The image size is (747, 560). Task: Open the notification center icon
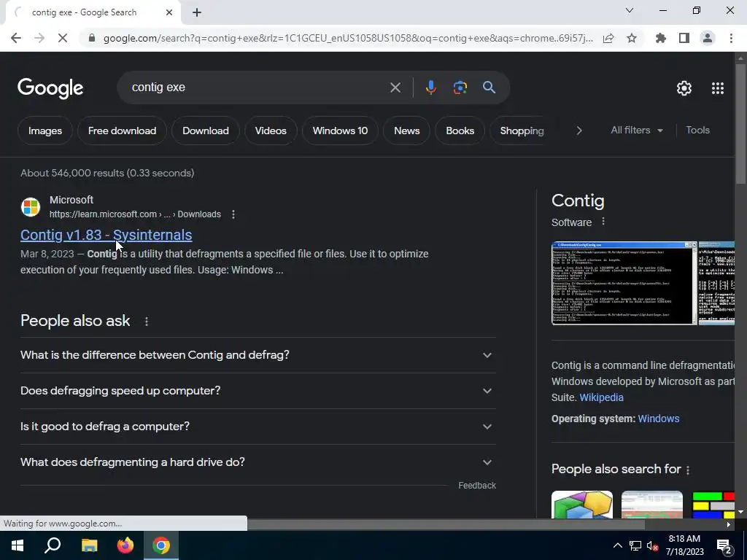724,547
